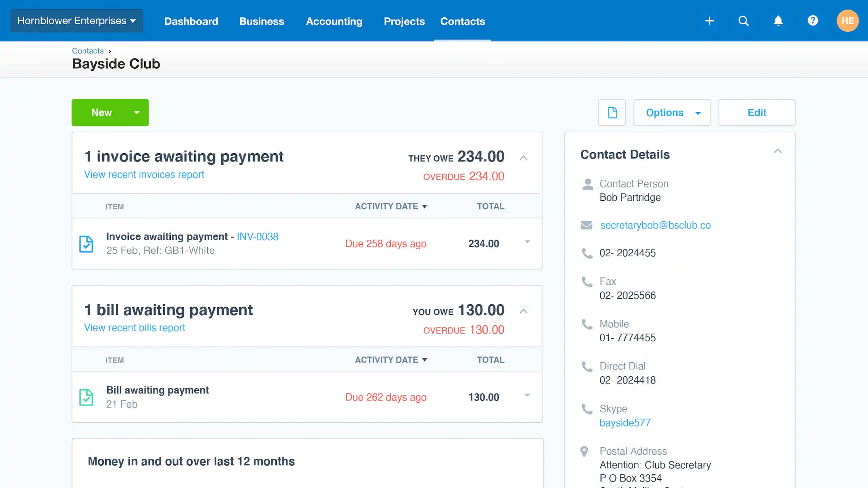
Task: Click the invoice document icon for INV-0038
Action: (x=86, y=244)
